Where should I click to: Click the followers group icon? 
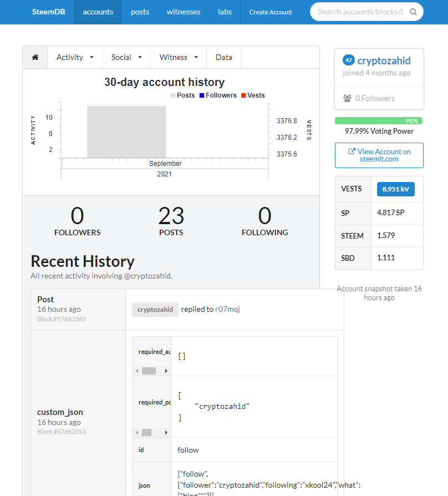(347, 98)
